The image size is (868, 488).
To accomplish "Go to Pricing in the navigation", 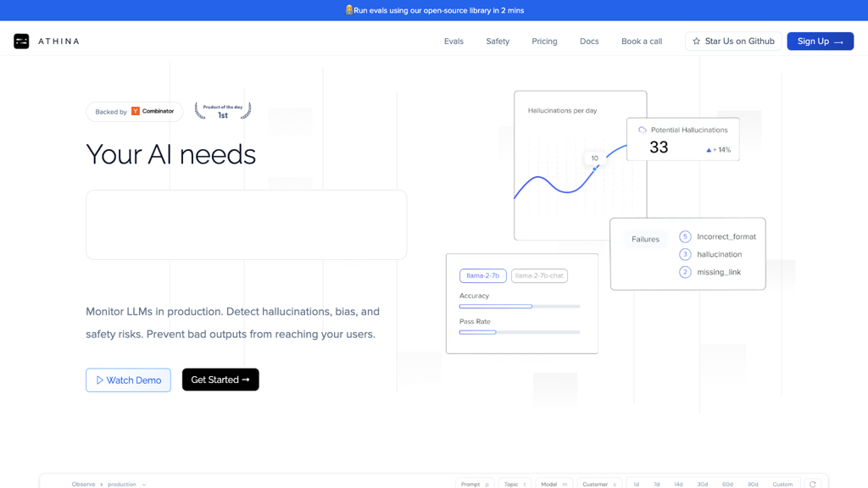I will point(544,42).
